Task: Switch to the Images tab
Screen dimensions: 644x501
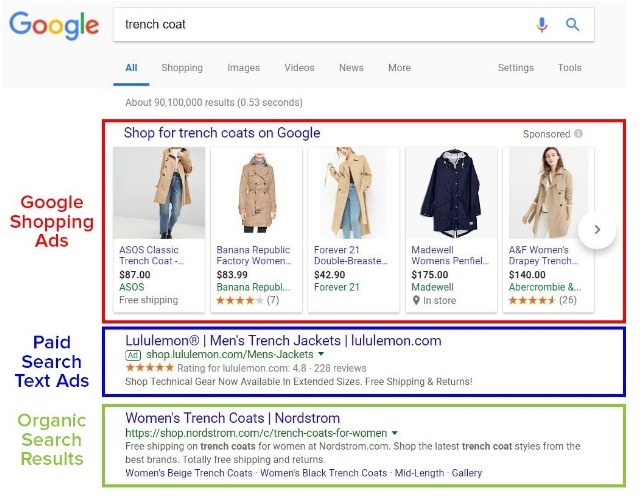Action: (x=244, y=68)
